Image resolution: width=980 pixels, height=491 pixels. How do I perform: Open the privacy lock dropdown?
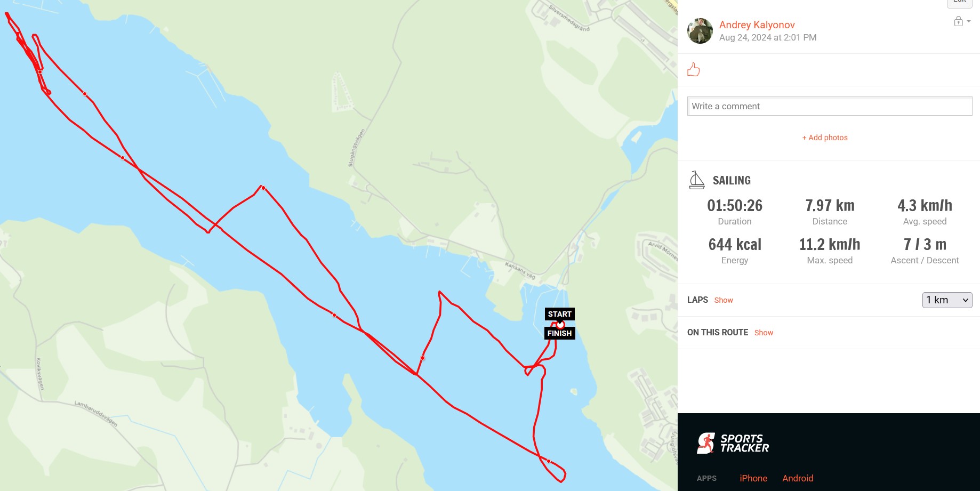tap(962, 21)
